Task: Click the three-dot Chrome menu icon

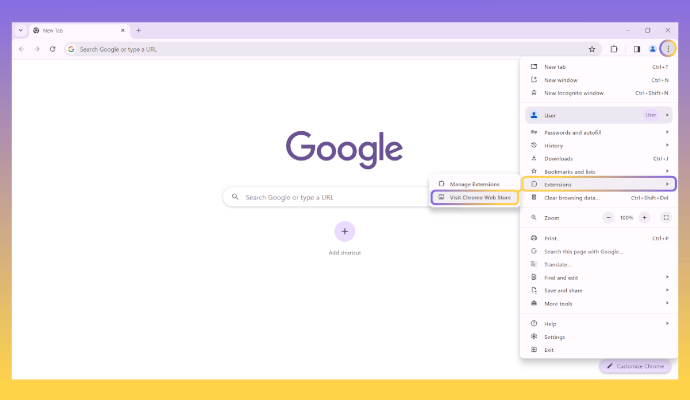Action: click(x=667, y=48)
